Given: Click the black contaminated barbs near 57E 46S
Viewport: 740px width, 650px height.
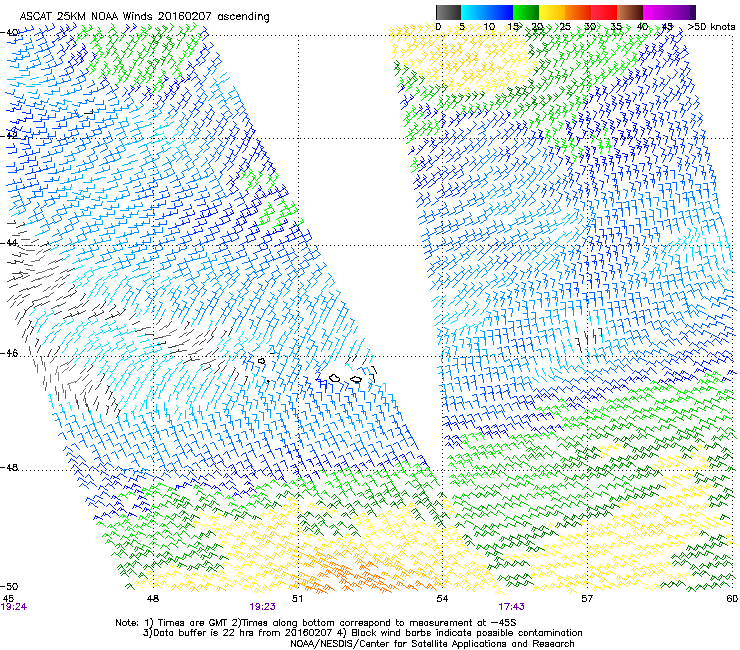Looking at the screenshot, I should [590, 338].
